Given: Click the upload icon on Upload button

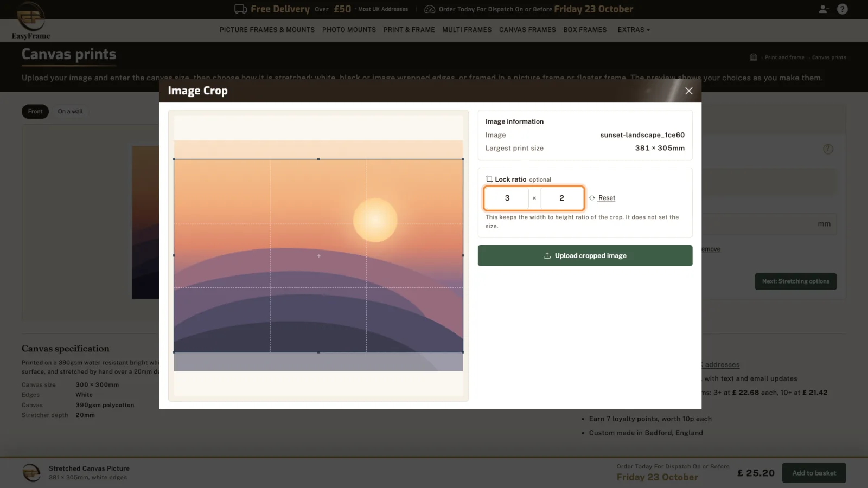Looking at the screenshot, I should pos(547,256).
